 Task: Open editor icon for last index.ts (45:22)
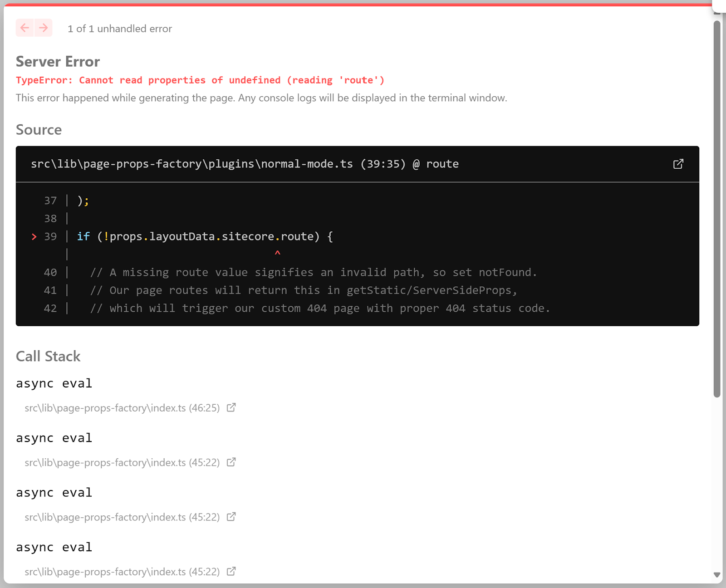(231, 571)
